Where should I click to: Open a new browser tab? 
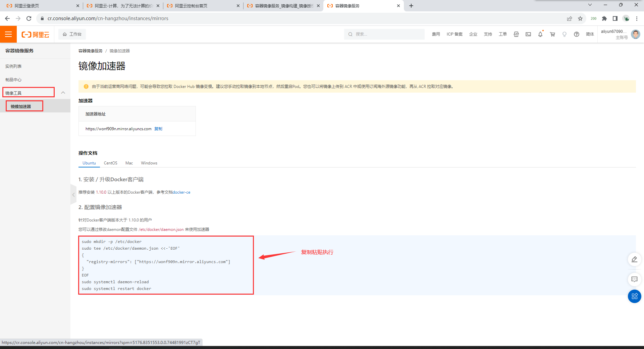tap(411, 6)
